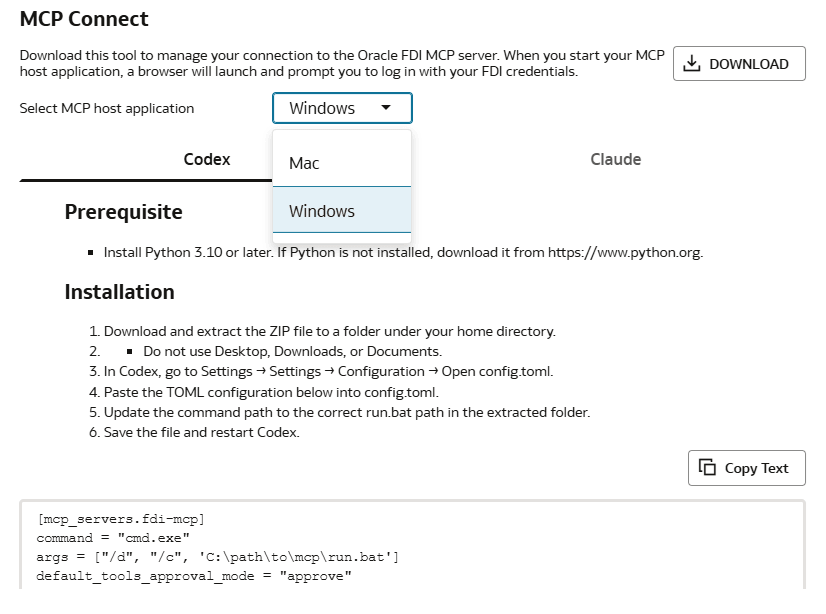Click step 'Update the command path'

pos(347,412)
